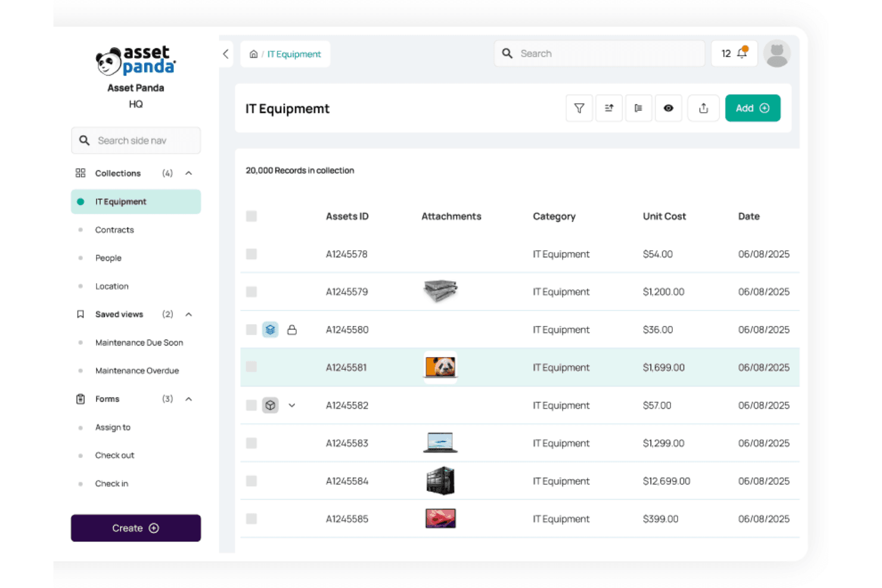Select the checkbox for A1245583
Image resolution: width=882 pixels, height=588 pixels.
pos(251,443)
